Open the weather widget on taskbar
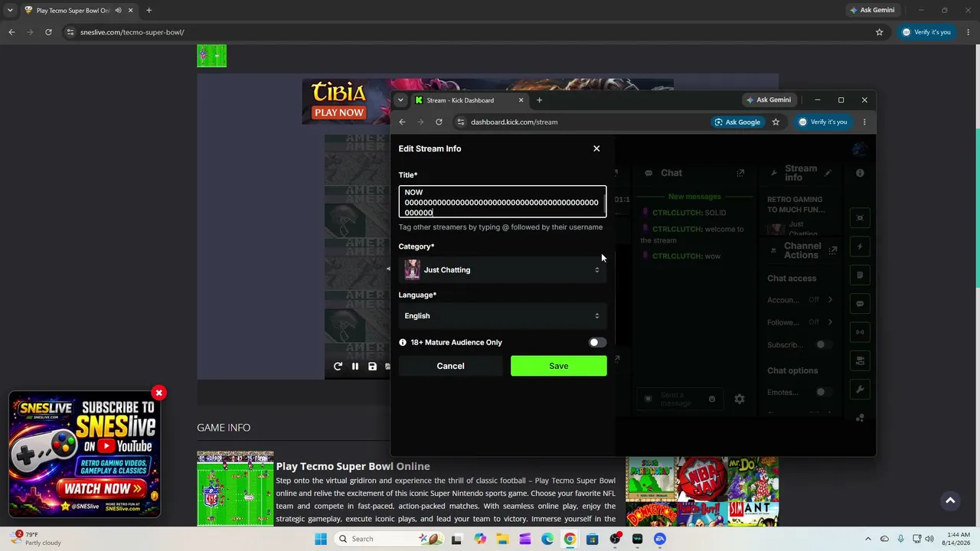Screen dimensions: 980x551 [35, 539]
